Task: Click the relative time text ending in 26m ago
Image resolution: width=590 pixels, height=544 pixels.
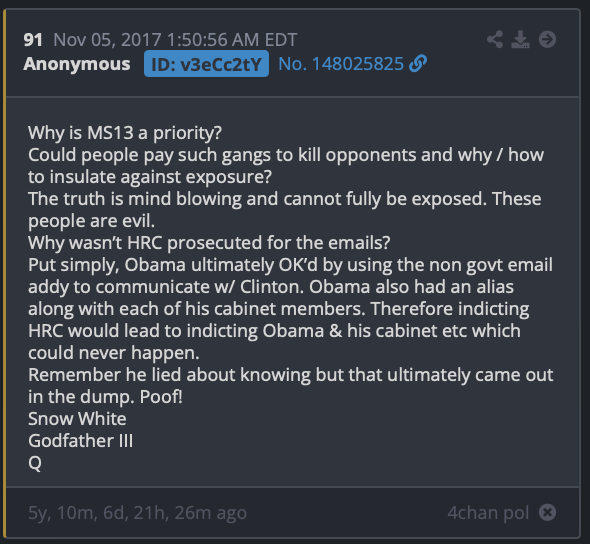Action: tap(138, 513)
